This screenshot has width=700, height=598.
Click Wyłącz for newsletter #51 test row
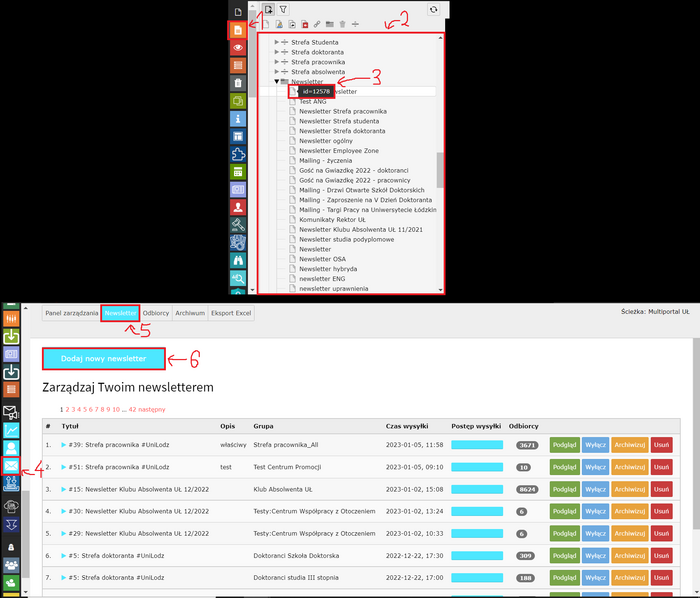point(596,467)
